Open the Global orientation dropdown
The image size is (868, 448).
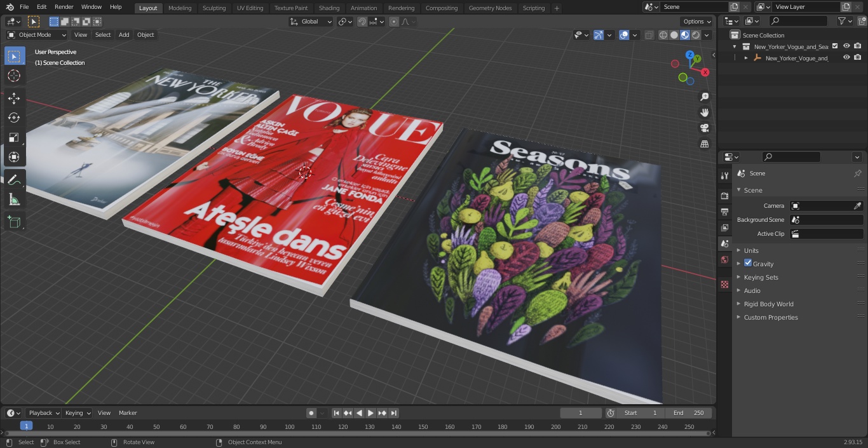pos(311,22)
